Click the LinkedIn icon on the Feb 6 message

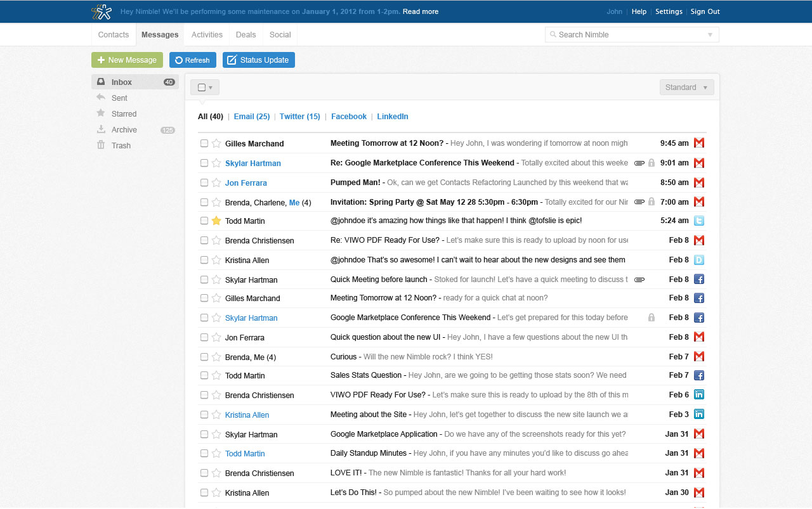click(x=698, y=395)
